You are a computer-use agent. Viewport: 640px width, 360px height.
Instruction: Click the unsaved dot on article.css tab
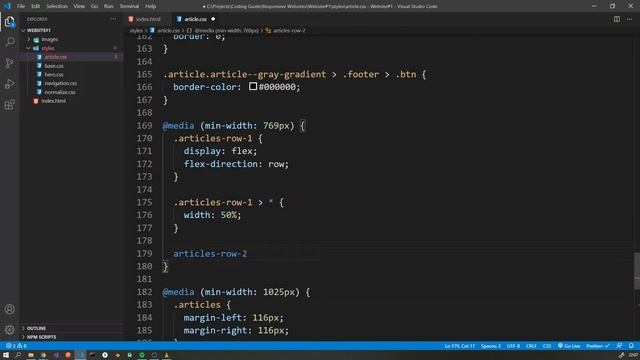coord(213,19)
